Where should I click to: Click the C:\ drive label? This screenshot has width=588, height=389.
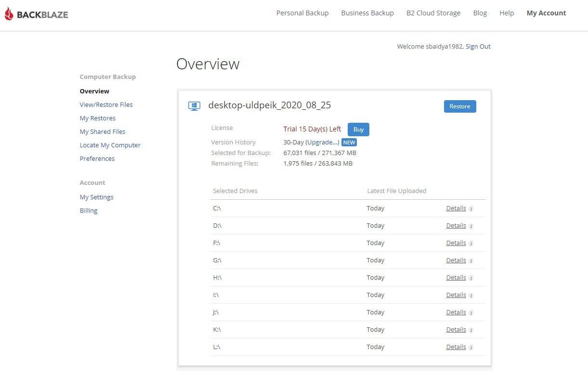click(x=217, y=208)
